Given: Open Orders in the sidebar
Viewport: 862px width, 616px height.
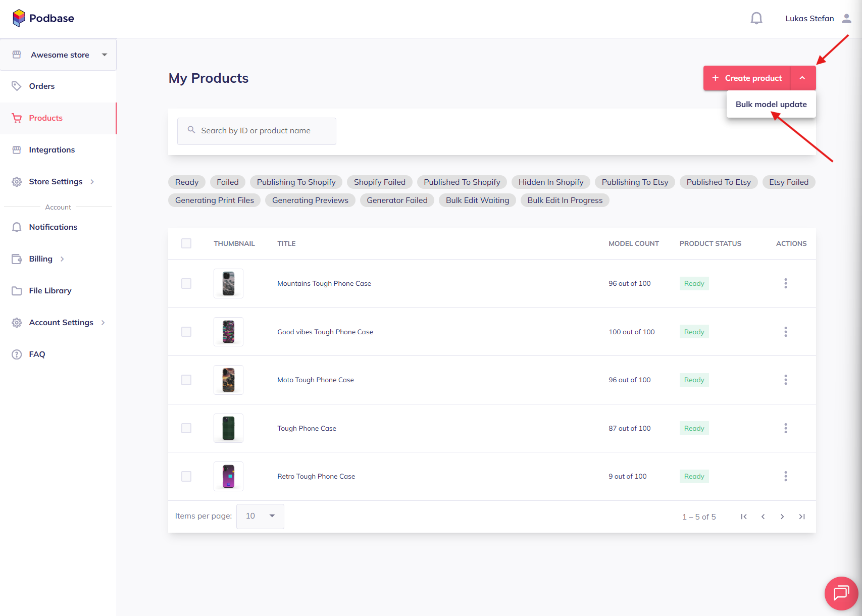Looking at the screenshot, I should pyautogui.click(x=42, y=86).
